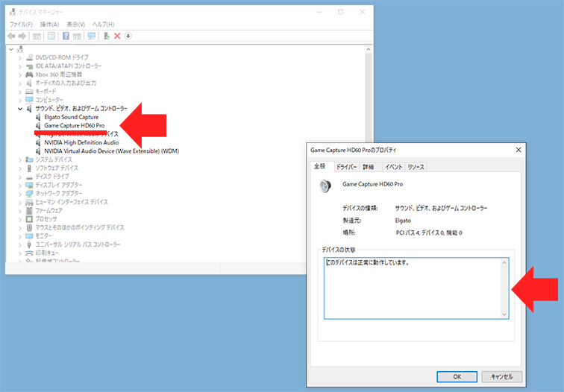Open the 操作(A) menu

coord(50,24)
